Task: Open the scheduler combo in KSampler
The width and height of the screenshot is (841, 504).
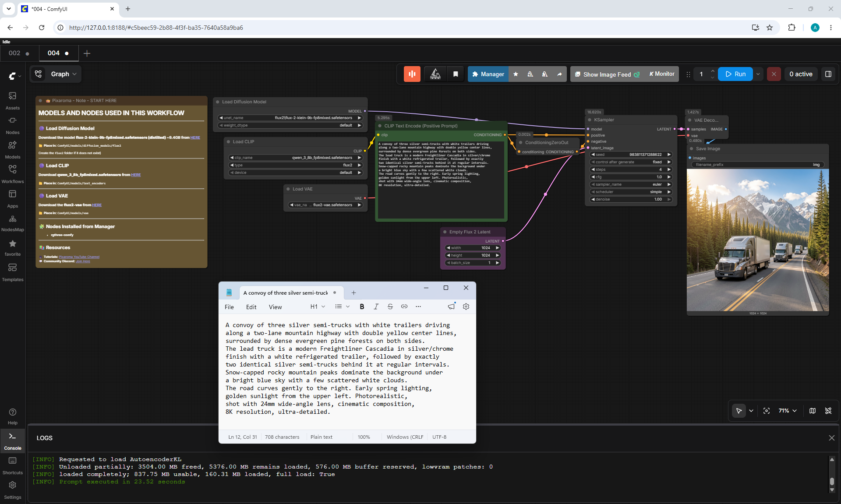Action: coord(631,192)
